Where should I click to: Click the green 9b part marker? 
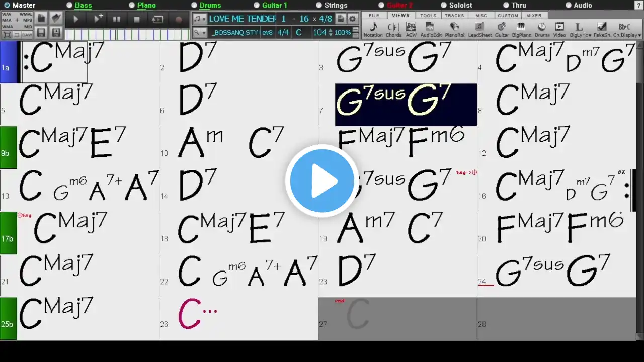click(x=9, y=148)
